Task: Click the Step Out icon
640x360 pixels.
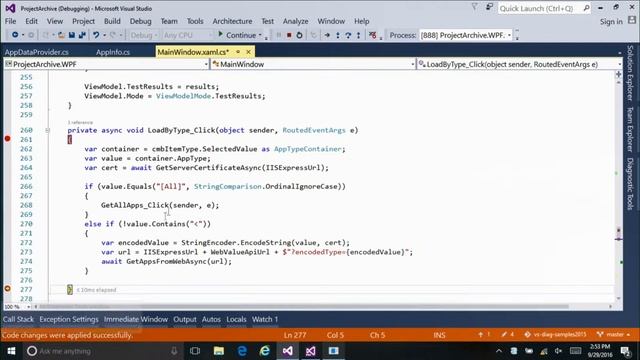Action: [358, 35]
